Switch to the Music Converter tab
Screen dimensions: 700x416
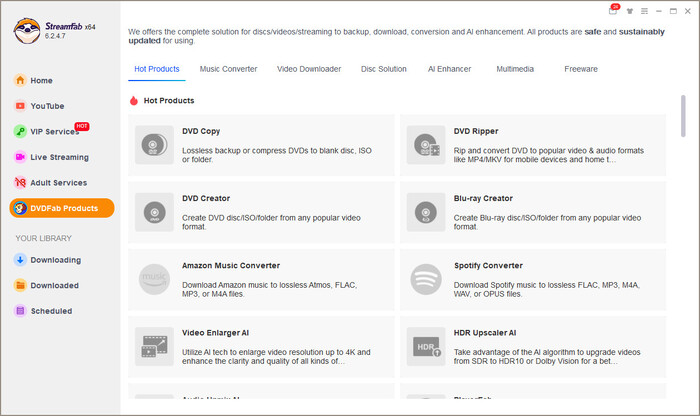[228, 69]
